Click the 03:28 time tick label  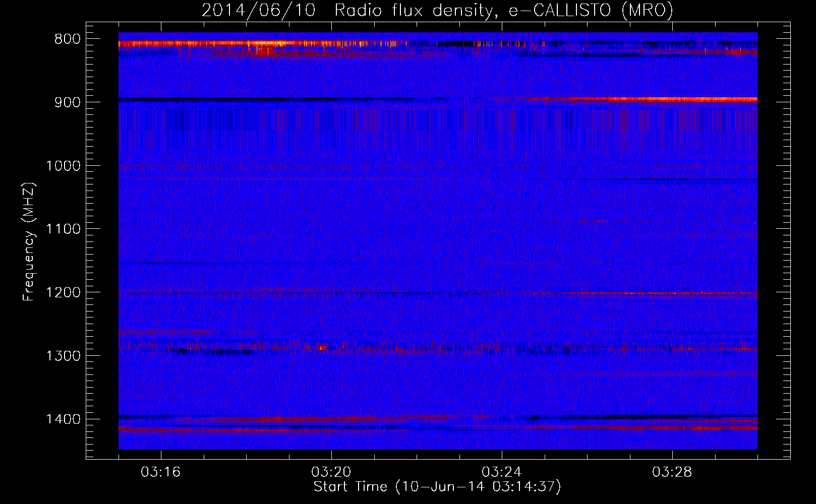[672, 472]
